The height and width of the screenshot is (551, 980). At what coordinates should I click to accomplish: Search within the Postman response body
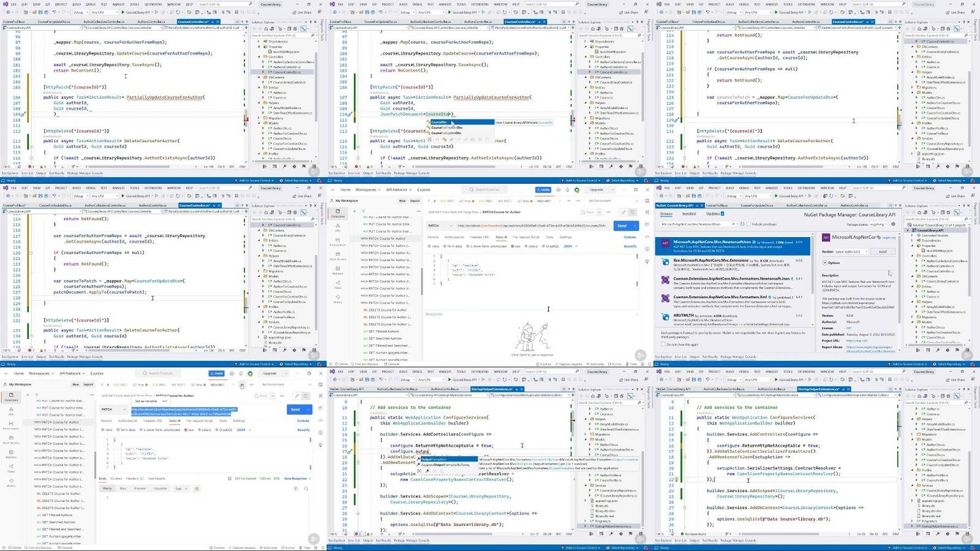[x=306, y=488]
